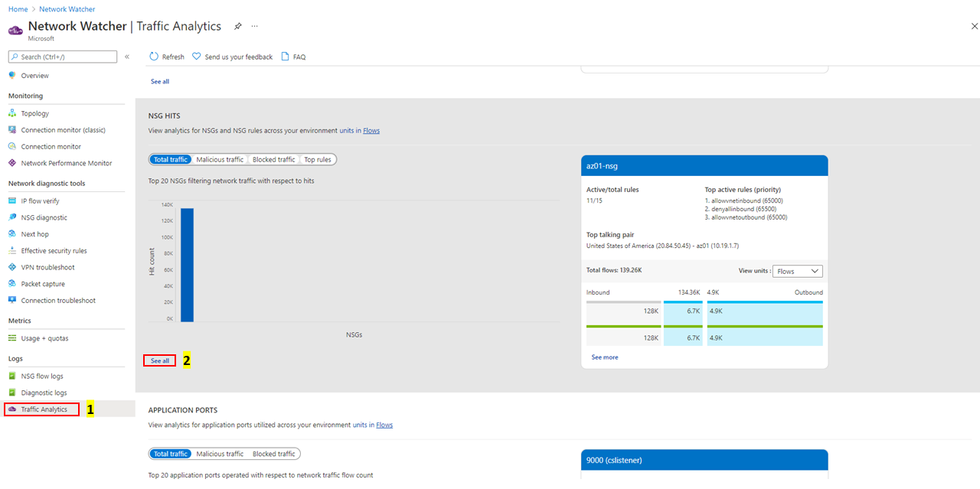Click the 9000 (cslistener) card header
Viewport: 980px width, 489px height.
(704, 460)
